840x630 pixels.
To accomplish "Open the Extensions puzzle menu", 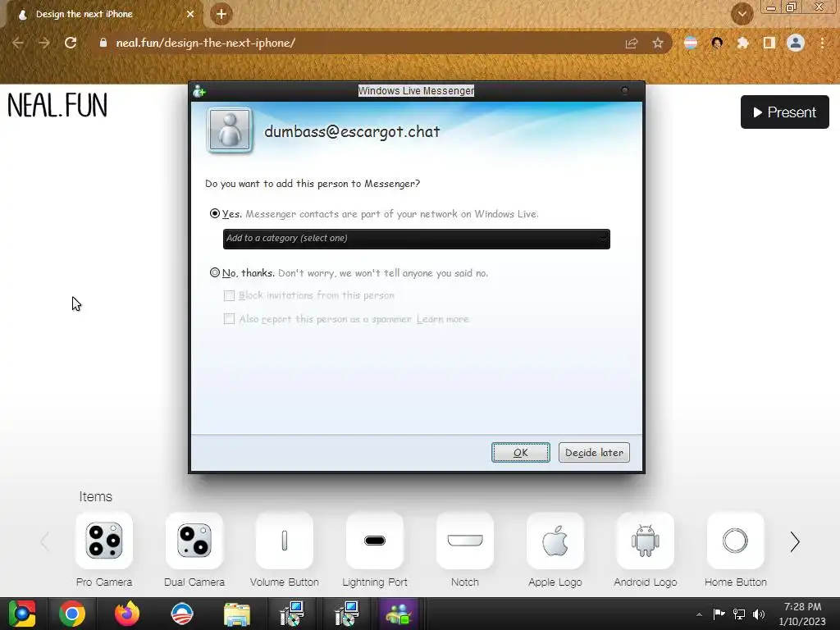I will (742, 43).
